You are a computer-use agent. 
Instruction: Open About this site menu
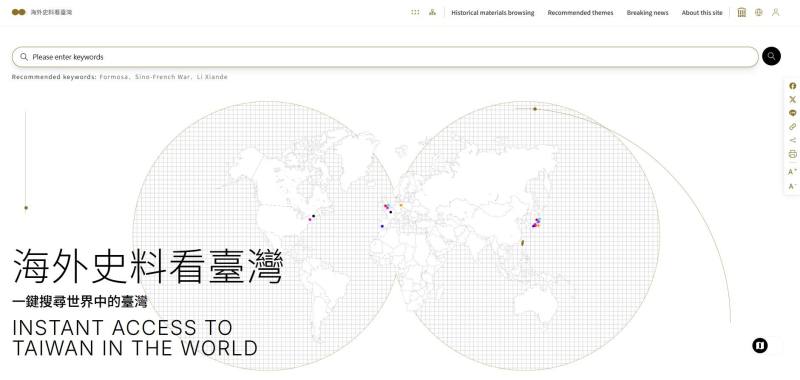(702, 13)
